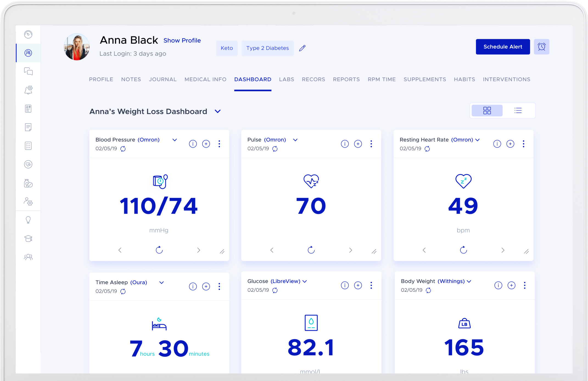Click the pencil icon to edit tags

tap(302, 48)
